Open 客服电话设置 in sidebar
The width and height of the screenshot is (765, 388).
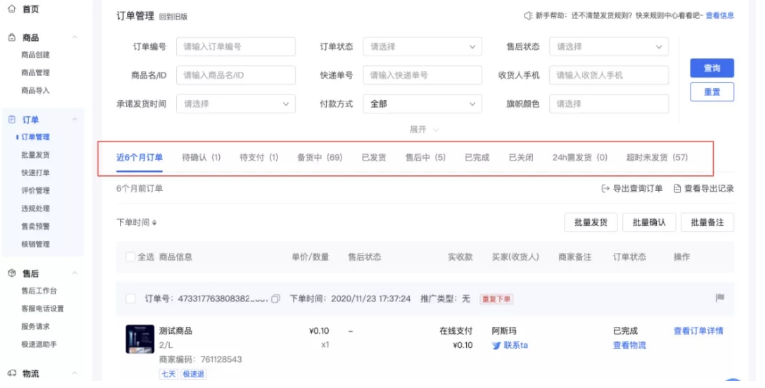click(42, 308)
